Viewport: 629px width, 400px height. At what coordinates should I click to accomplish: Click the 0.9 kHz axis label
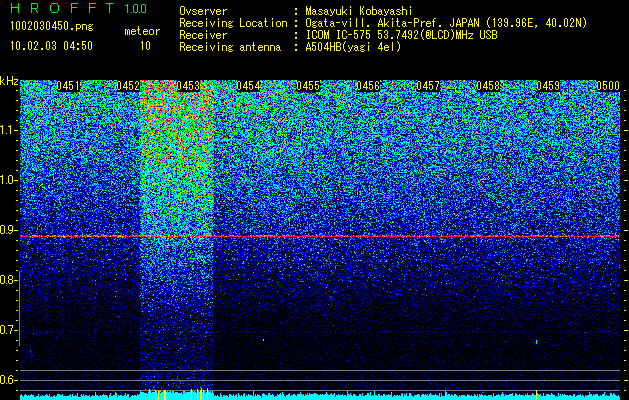click(x=8, y=230)
